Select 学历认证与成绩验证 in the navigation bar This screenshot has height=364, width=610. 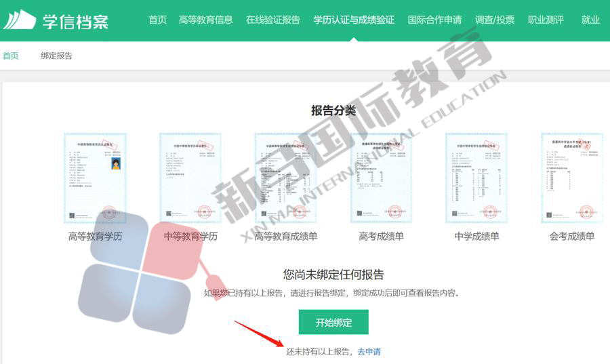[354, 20]
